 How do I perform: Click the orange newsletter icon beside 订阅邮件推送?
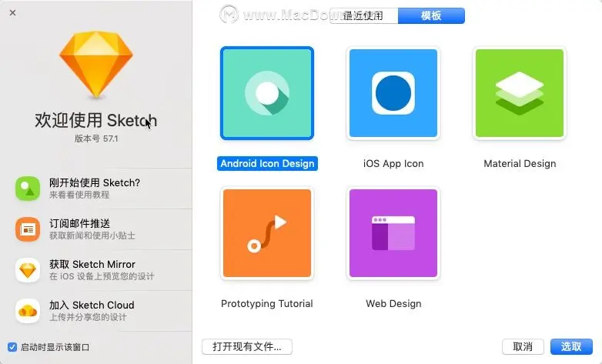(28, 229)
